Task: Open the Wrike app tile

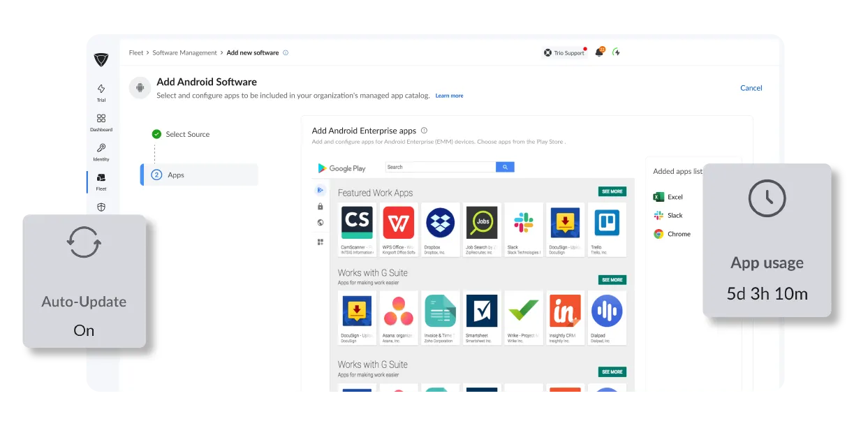Action: click(x=524, y=318)
